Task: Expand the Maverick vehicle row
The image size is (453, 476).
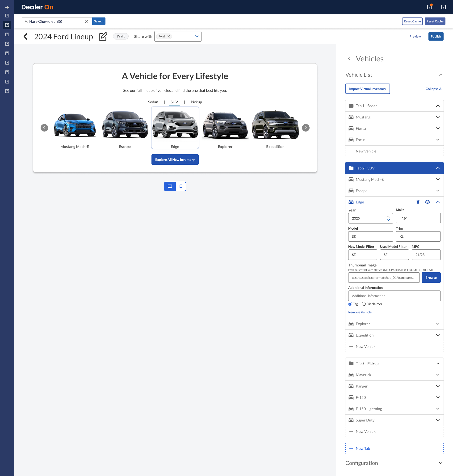Action: [x=438, y=375]
